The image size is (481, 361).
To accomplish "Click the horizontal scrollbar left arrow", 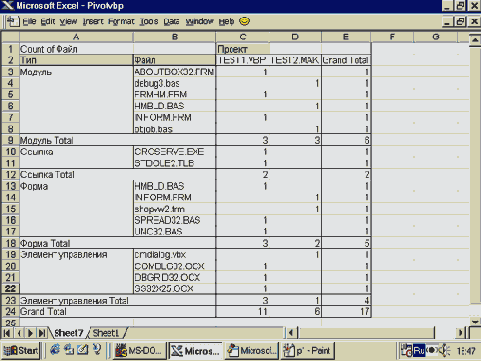I will point(291,333).
